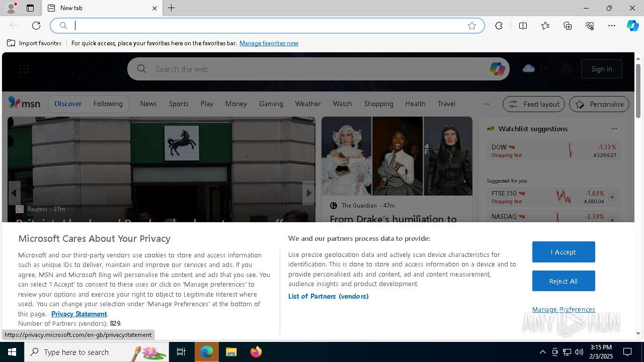Open Feed layout options

[534, 104]
